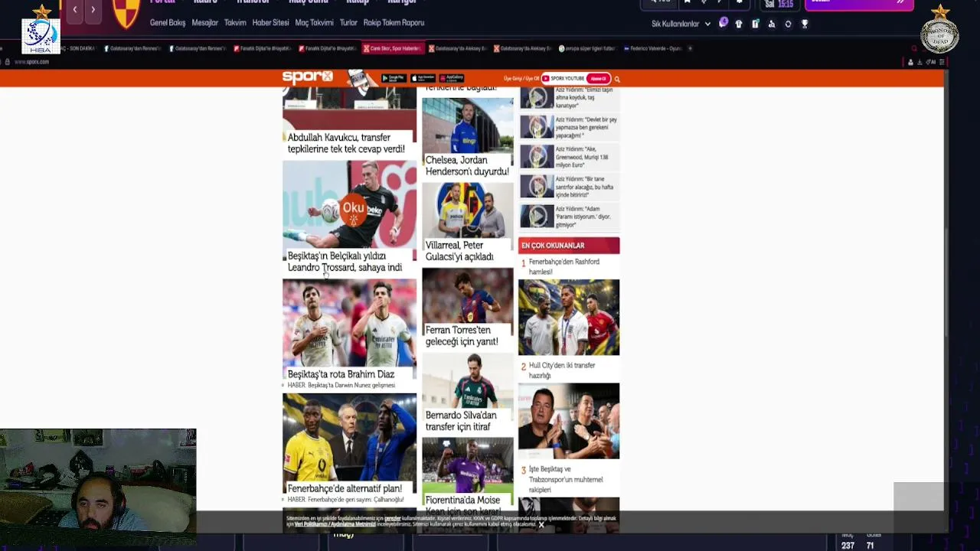This screenshot has width=980, height=551.
Task: Open the 'Fenerbahçe'den Rashford hamlesi' link
Action: pos(564,266)
